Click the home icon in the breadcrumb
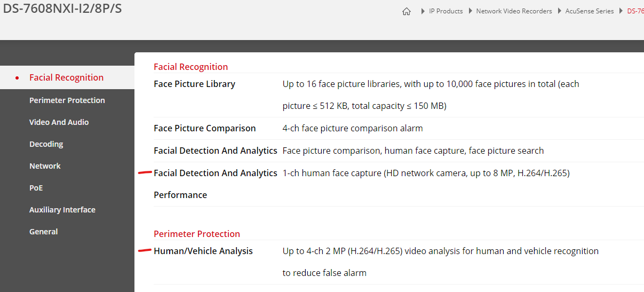This screenshot has width=644, height=292. (x=407, y=11)
